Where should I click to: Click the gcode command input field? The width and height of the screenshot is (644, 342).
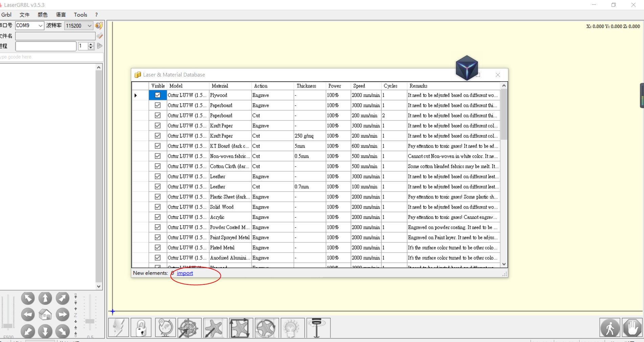coord(51,57)
